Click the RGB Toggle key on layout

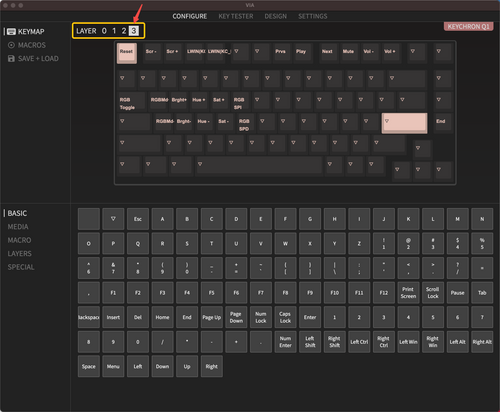(131, 101)
